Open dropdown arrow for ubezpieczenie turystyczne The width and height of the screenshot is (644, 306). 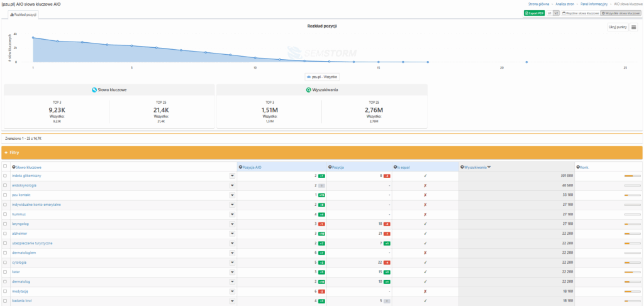(232, 243)
